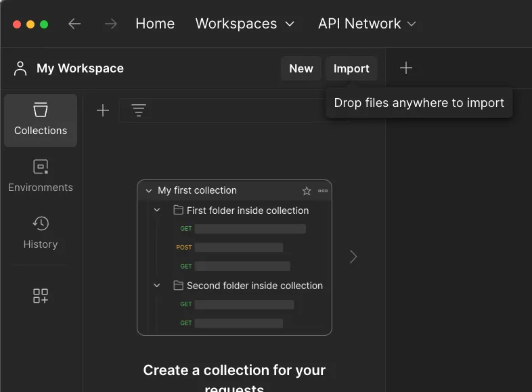
Task: Star My first collection
Action: tap(307, 191)
